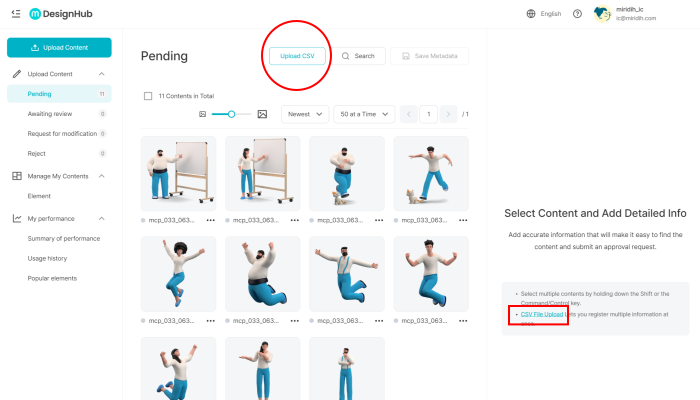The height and width of the screenshot is (400, 700).
Task: Select the jumping bearded man thumbnail
Action: click(x=265, y=273)
